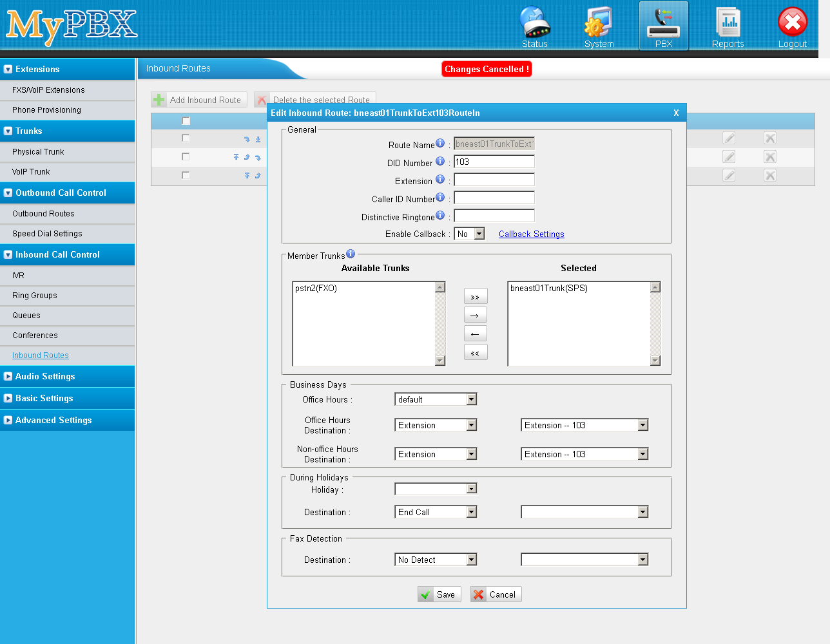The width and height of the screenshot is (830, 644).
Task: Open Non-office Hours Extension 103 dropdown
Action: point(584,454)
